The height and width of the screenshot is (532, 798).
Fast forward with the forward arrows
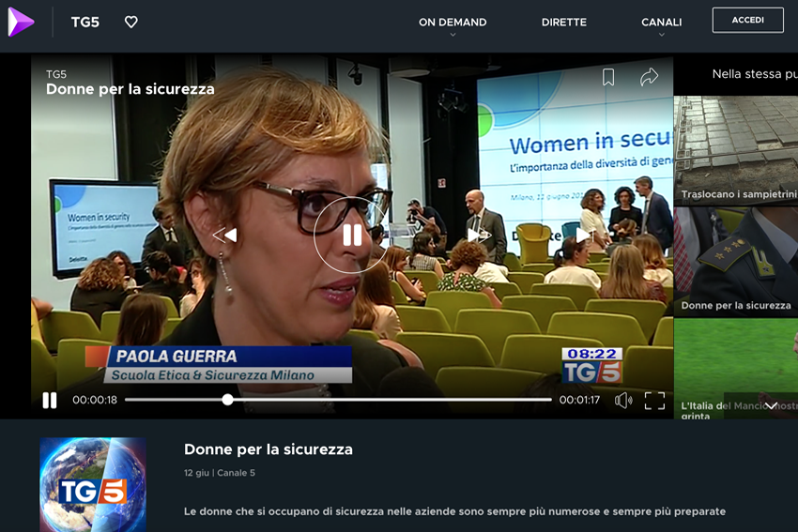coord(479,235)
